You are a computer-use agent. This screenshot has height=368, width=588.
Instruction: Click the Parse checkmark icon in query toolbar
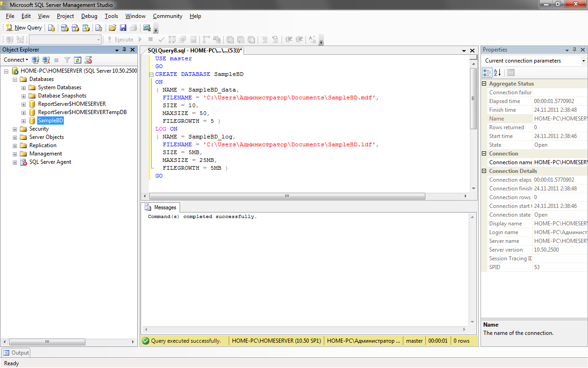161,40
